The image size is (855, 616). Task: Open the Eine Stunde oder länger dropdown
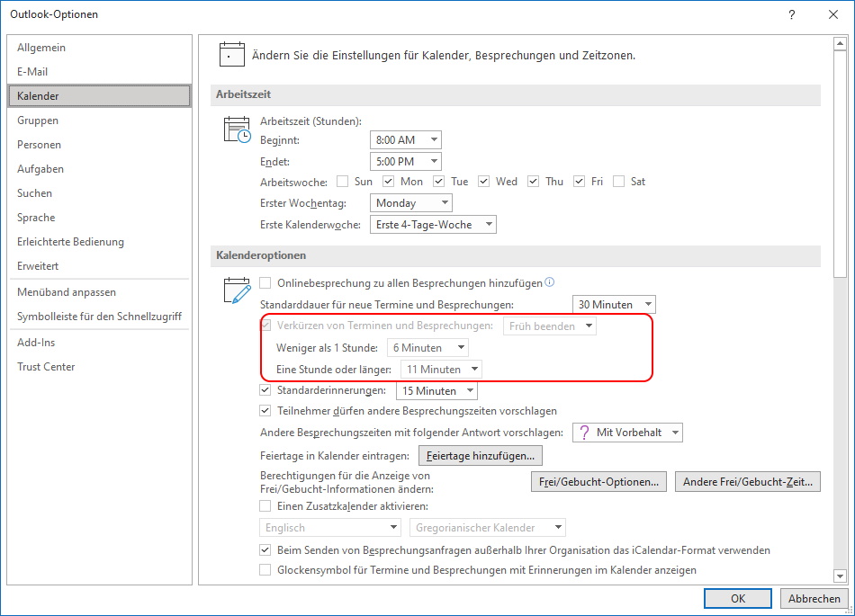click(x=442, y=370)
